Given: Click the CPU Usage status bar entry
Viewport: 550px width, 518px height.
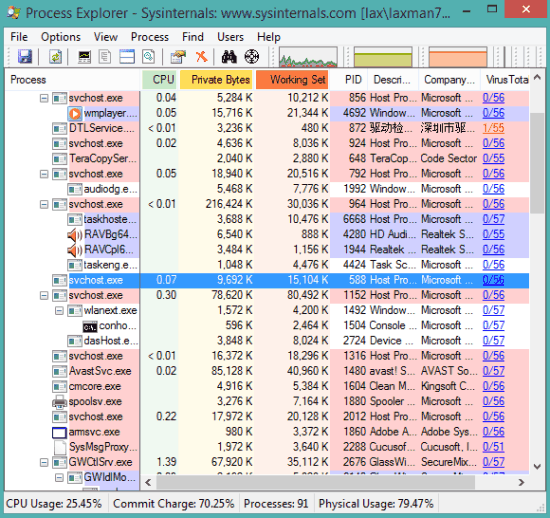Looking at the screenshot, I should tap(54, 504).
